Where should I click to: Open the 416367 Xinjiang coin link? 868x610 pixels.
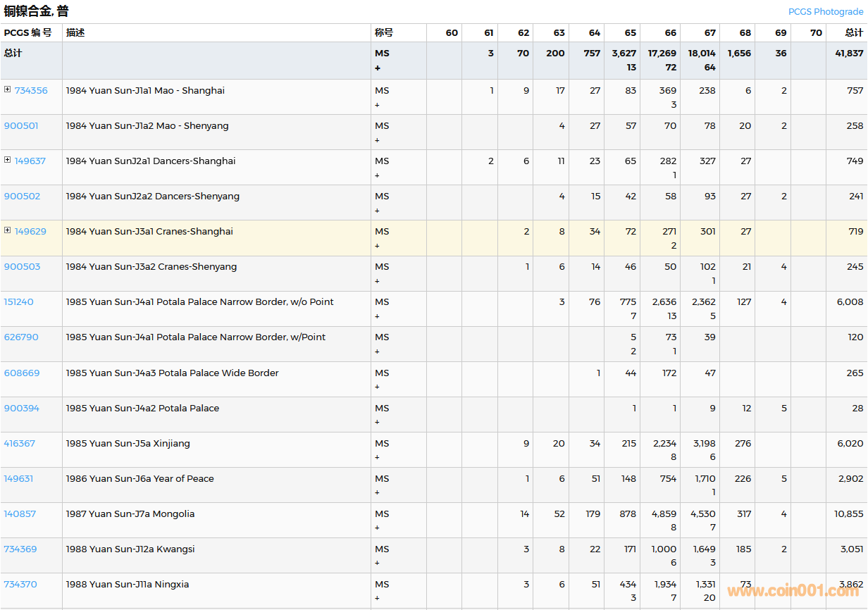[19, 444]
